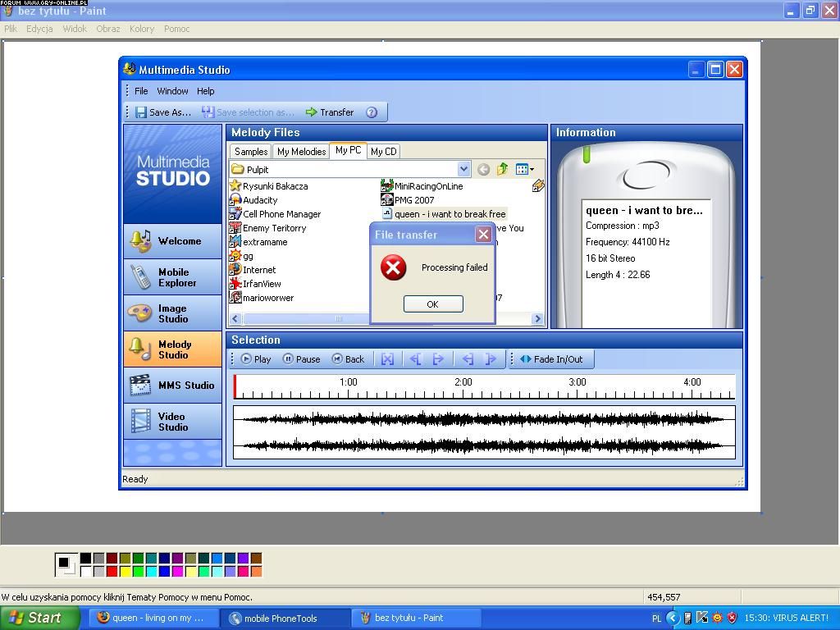The height and width of the screenshot is (630, 840).
Task: Open the File menu in Multimedia Studio
Action: (x=141, y=91)
